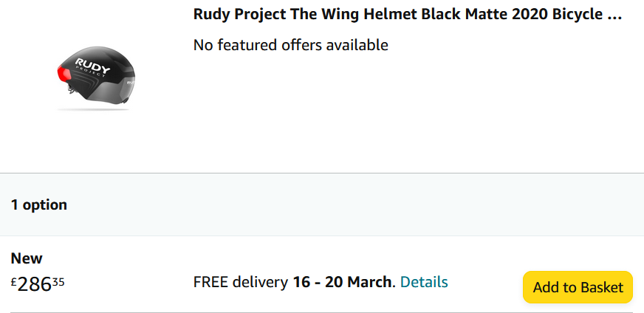Select the "New" condition label
644x313 pixels.
(27, 258)
